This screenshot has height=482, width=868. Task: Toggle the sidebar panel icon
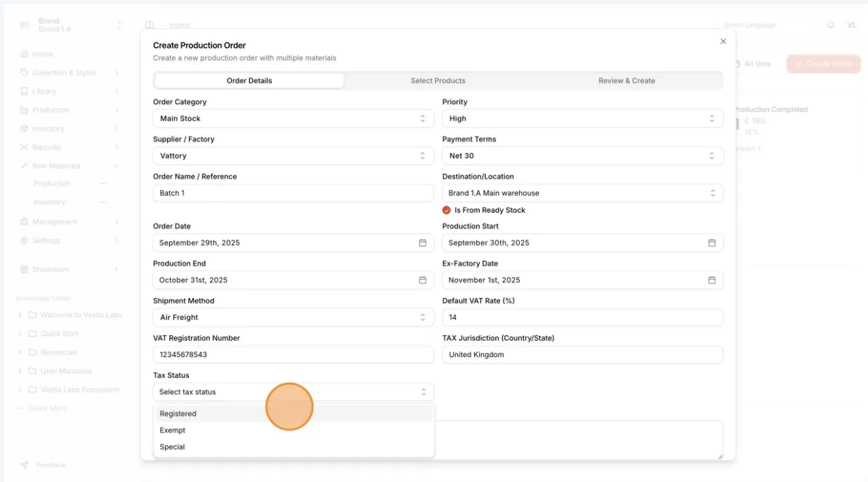[150, 25]
